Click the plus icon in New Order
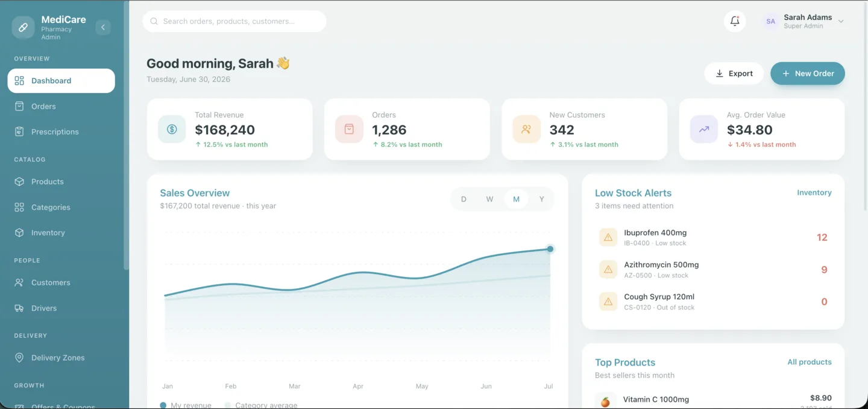The height and width of the screenshot is (409, 868). (x=785, y=74)
